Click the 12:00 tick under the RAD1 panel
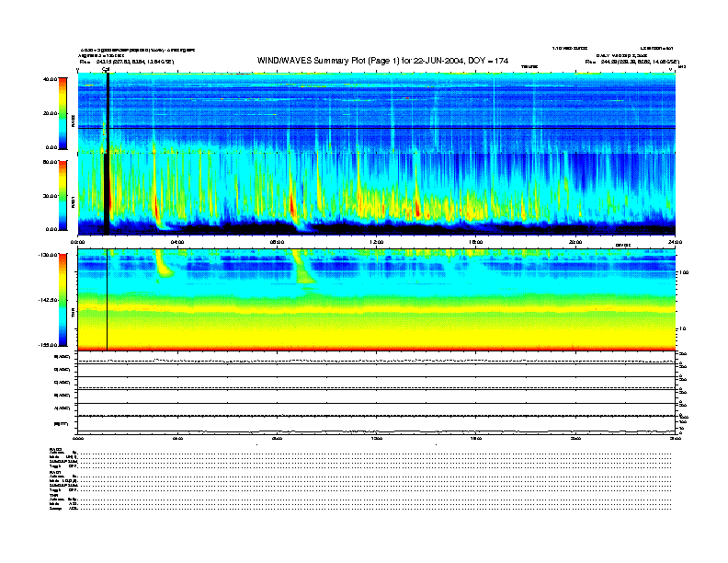The image size is (728, 563). pyautogui.click(x=377, y=243)
